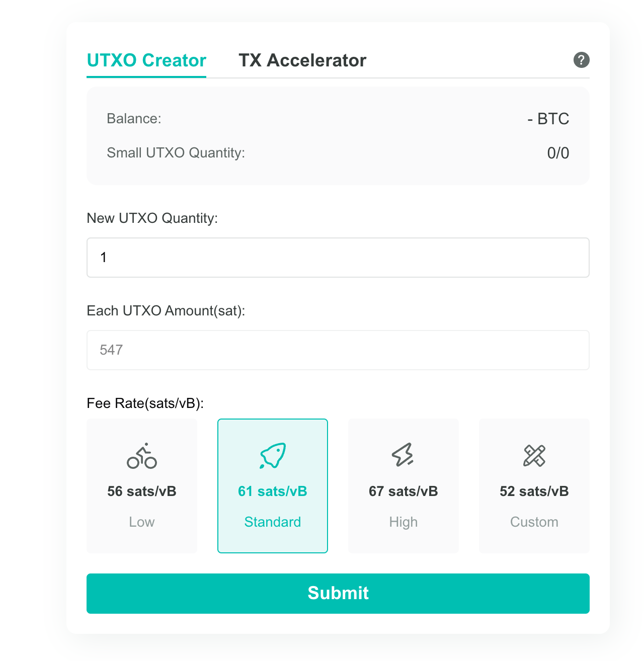Image resolution: width=644 pixels, height=661 pixels.
Task: Pick the 67 sats/vB fee value
Action: click(403, 491)
